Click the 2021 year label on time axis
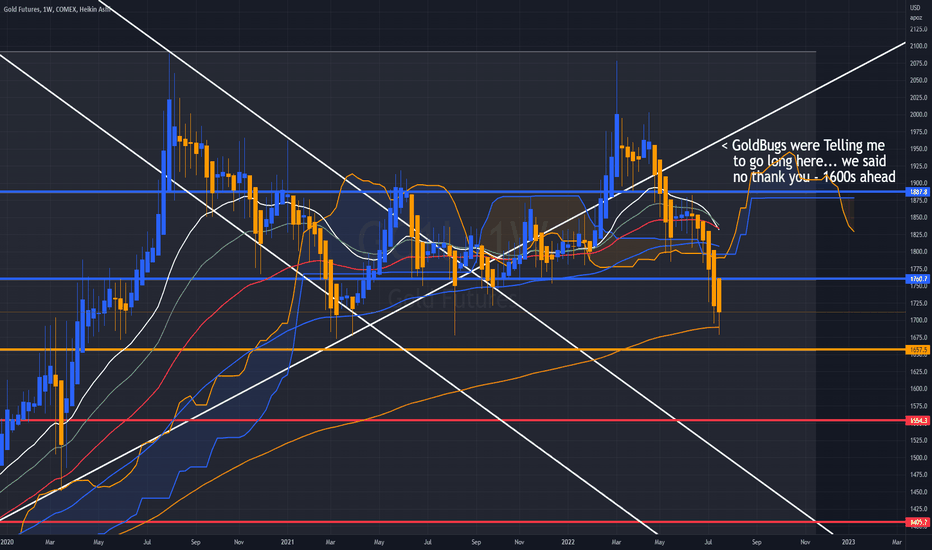Screen dimensions: 932x550 point(287,542)
